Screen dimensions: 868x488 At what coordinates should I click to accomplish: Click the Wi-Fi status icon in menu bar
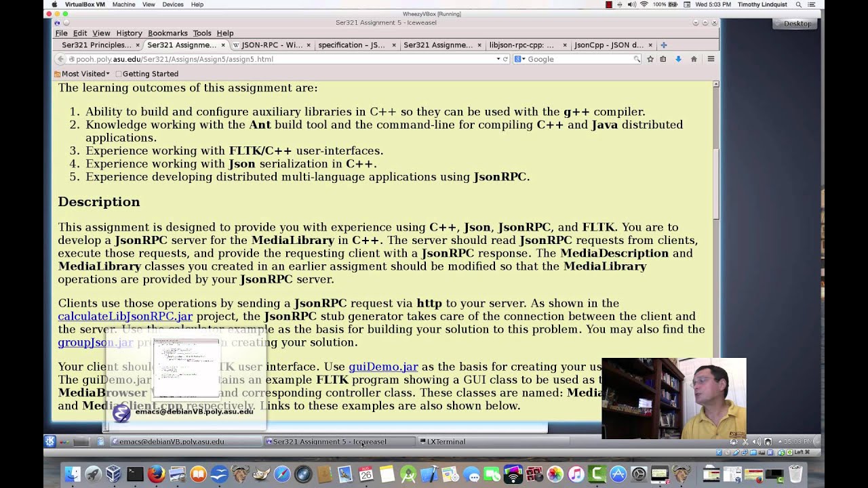click(643, 4)
